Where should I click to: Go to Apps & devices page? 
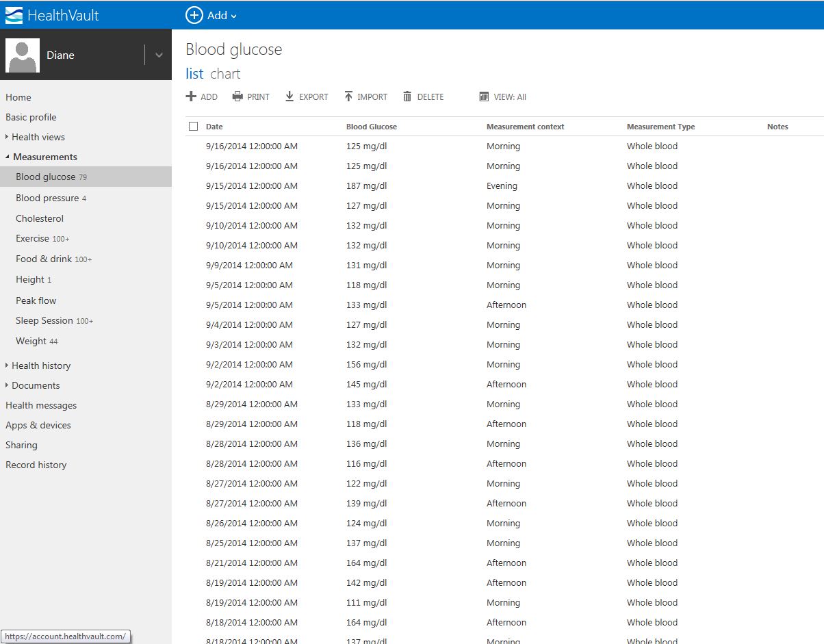point(38,425)
